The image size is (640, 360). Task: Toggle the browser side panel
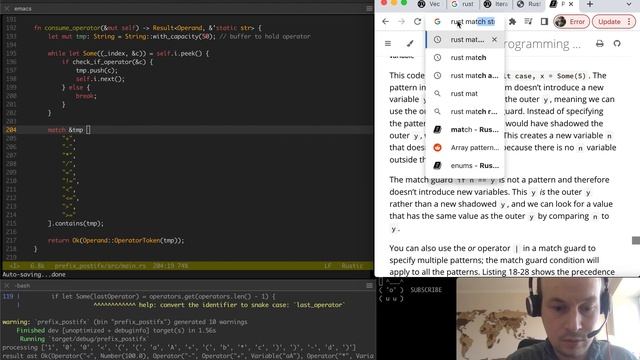544,22
